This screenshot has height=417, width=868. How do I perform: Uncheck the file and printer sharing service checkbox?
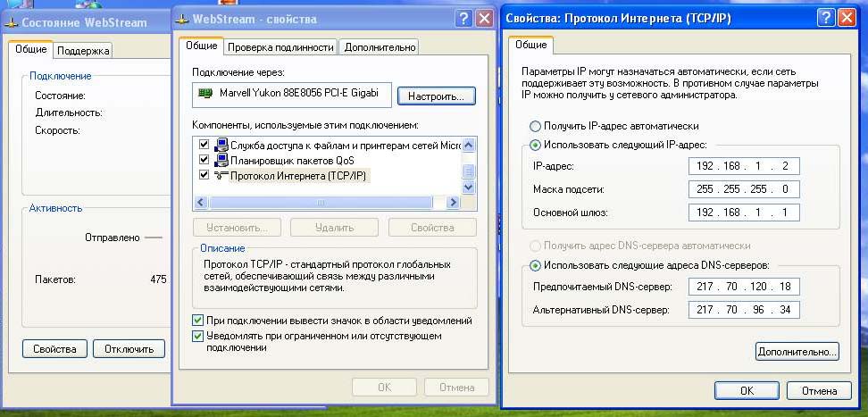pos(204,145)
